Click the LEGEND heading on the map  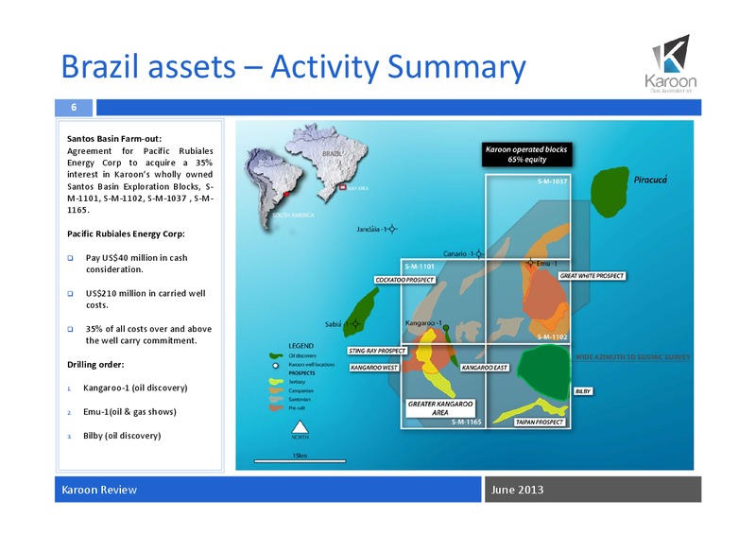point(301,346)
